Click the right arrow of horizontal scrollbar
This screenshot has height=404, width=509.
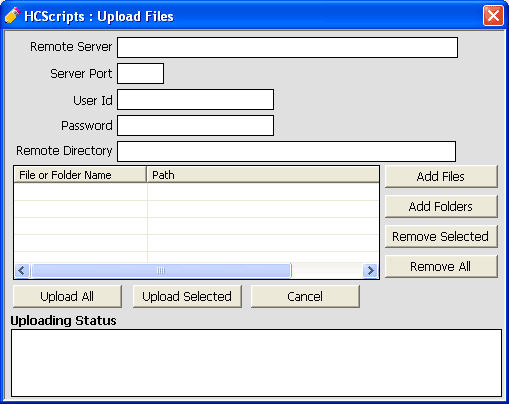[x=370, y=270]
